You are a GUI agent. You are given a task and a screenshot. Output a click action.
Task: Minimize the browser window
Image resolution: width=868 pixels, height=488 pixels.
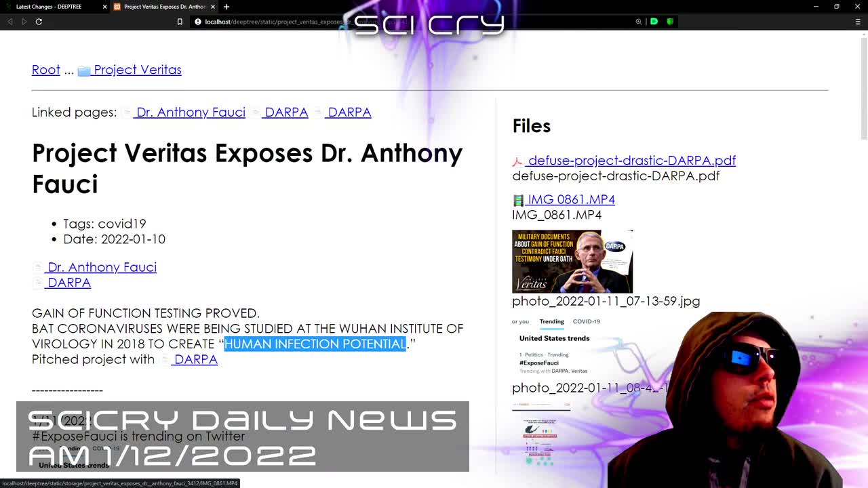(x=816, y=7)
